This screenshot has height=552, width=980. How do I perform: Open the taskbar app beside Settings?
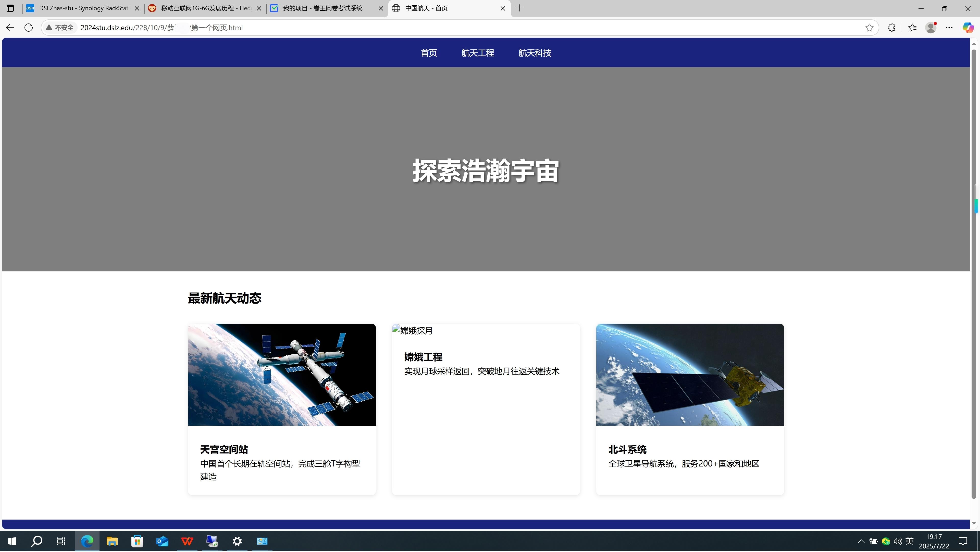[x=262, y=541]
